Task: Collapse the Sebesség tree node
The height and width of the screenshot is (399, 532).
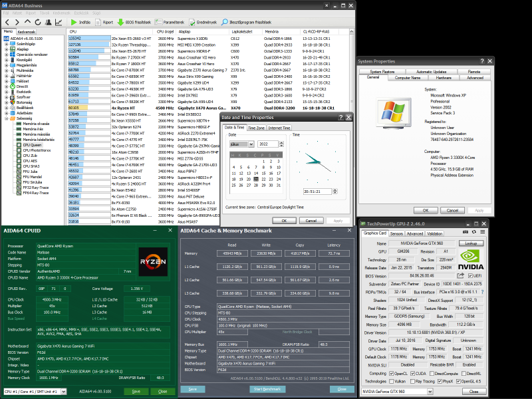Action: point(6,118)
